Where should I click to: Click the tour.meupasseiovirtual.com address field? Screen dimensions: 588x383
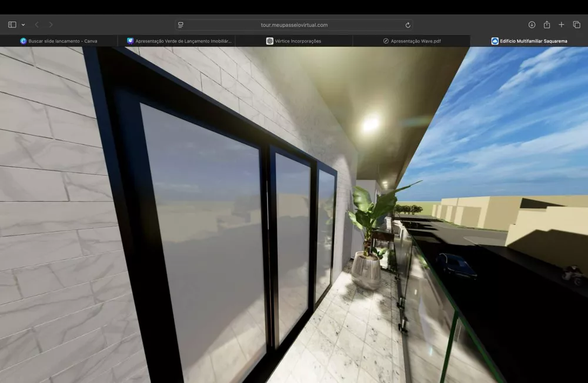pos(294,25)
